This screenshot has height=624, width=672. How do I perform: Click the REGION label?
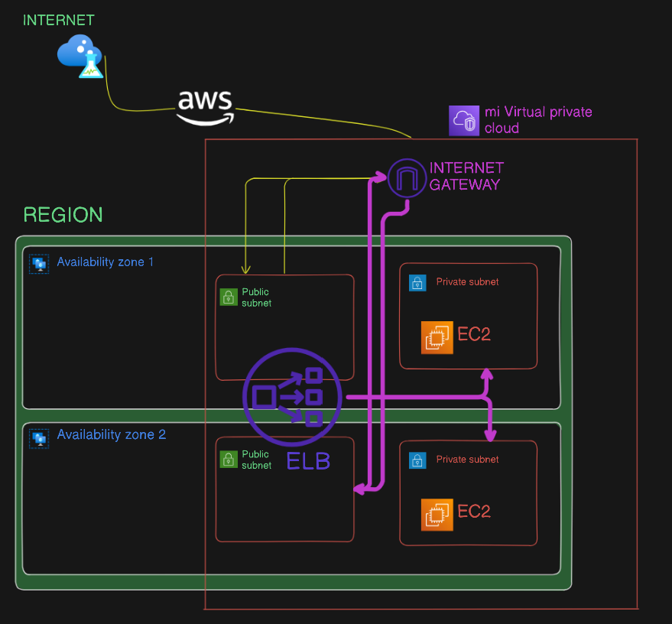(x=63, y=215)
